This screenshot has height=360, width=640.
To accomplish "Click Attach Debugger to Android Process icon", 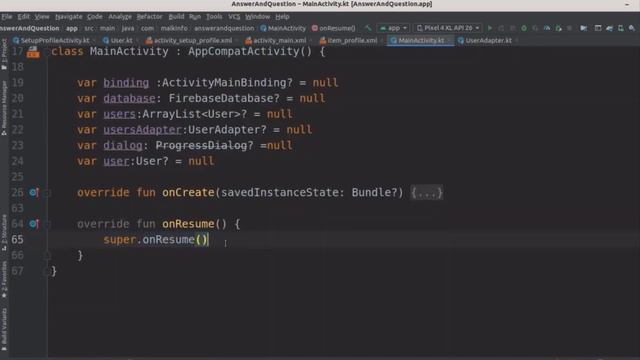I will tap(558, 28).
